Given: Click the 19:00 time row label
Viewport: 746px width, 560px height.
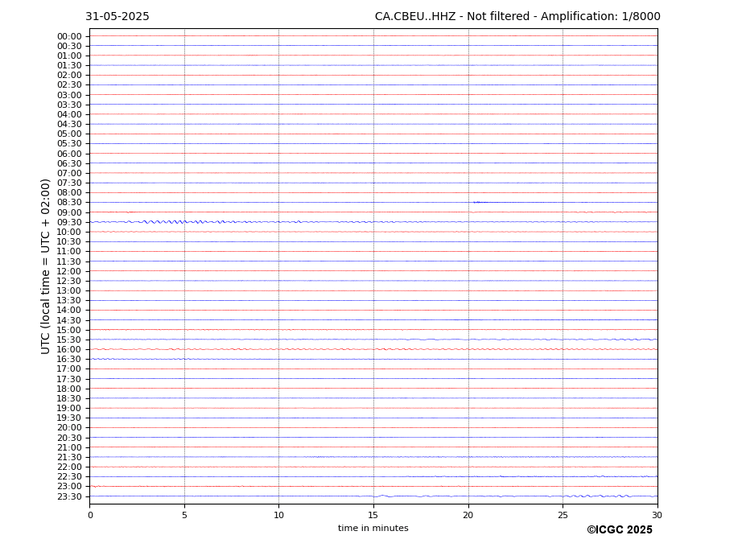Looking at the screenshot, I should 69,408.
